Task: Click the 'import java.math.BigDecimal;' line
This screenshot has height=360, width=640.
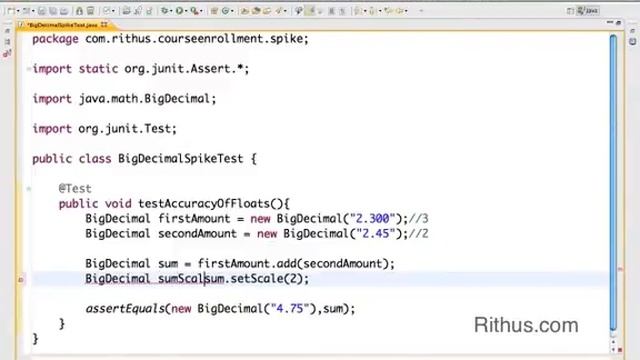Action: click(124, 99)
